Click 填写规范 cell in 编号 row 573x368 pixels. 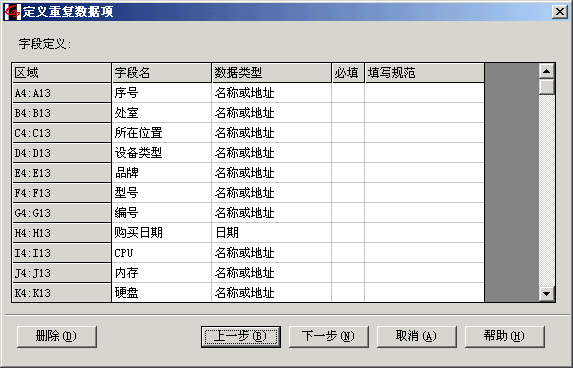(425, 213)
